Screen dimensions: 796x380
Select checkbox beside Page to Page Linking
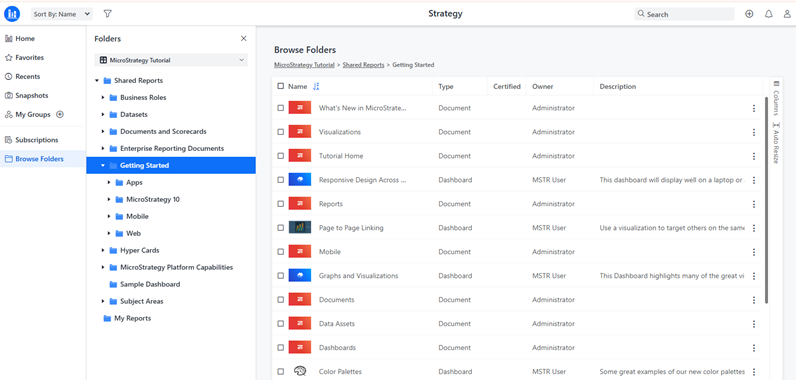(x=281, y=228)
